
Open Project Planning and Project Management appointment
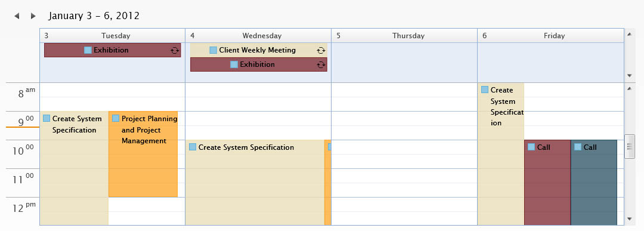point(143,154)
